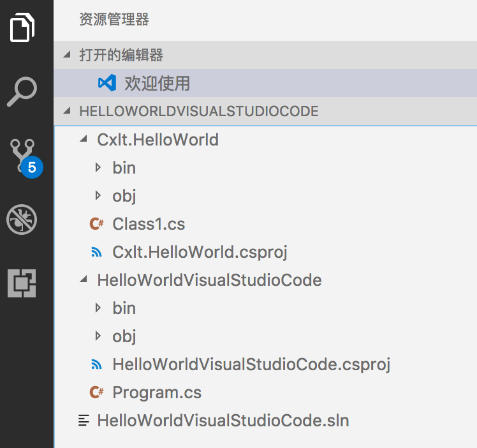Click the VS Code icon beside 欢迎使用
Screen dimensions: 477x448
tap(107, 83)
